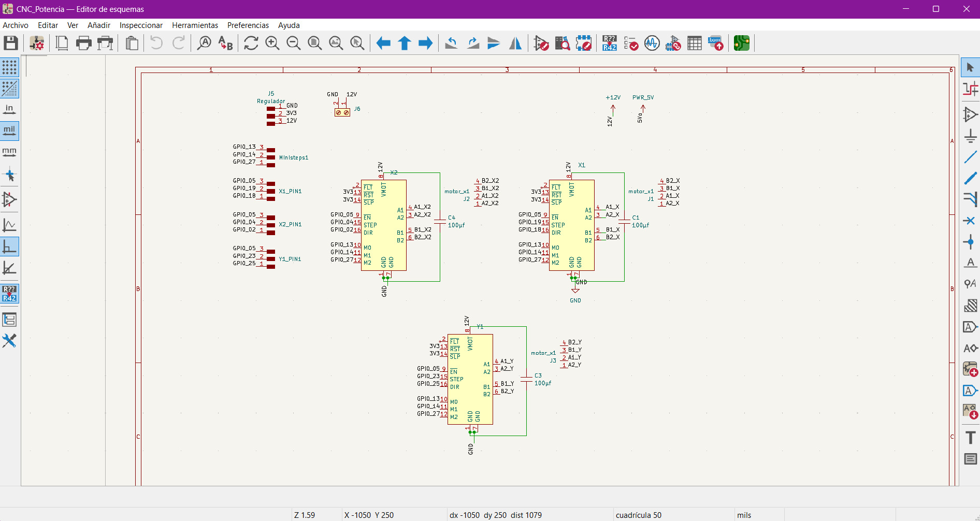Open the PCB editor green board icon
Viewport: 980px width, 521px height.
pyautogui.click(x=742, y=43)
